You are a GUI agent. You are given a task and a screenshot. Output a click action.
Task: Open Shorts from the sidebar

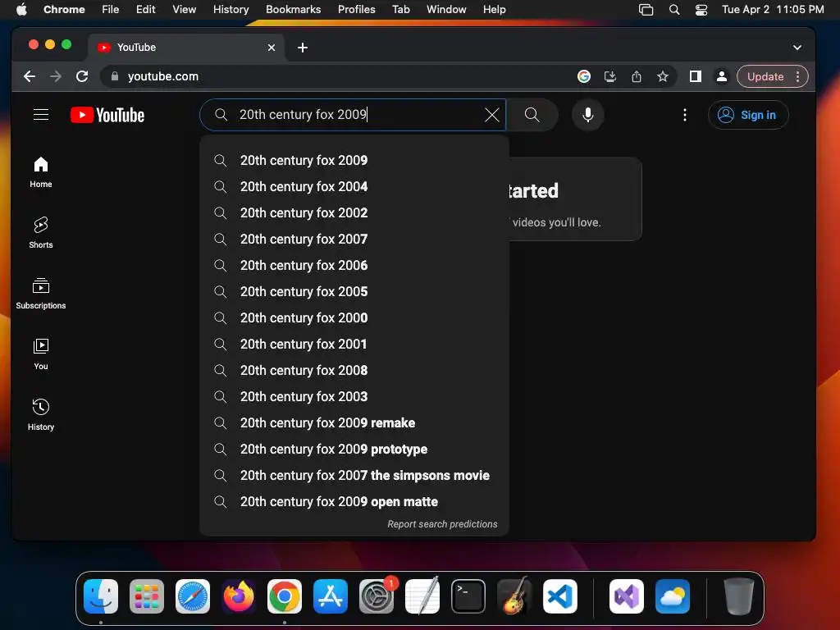(41, 233)
